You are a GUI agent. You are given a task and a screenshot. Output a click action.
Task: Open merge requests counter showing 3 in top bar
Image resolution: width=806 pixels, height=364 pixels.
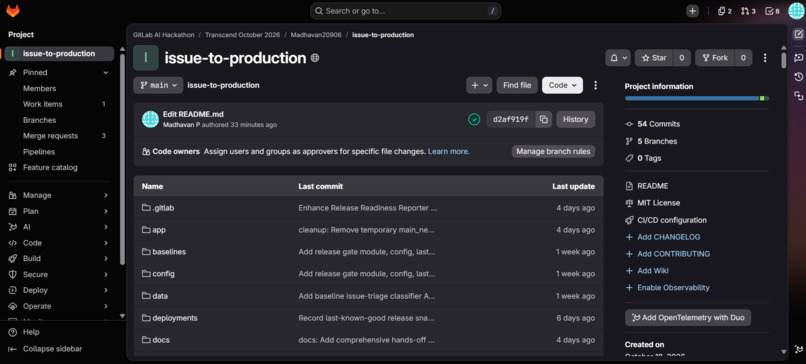(748, 11)
